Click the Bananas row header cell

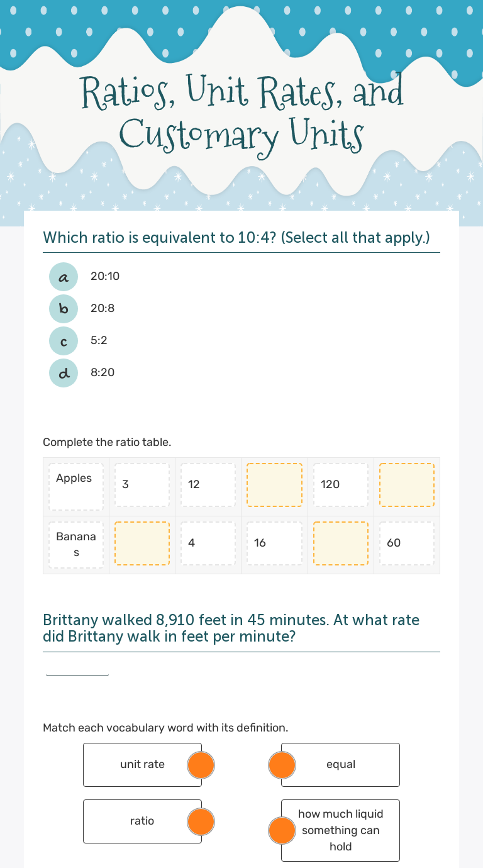click(x=76, y=544)
